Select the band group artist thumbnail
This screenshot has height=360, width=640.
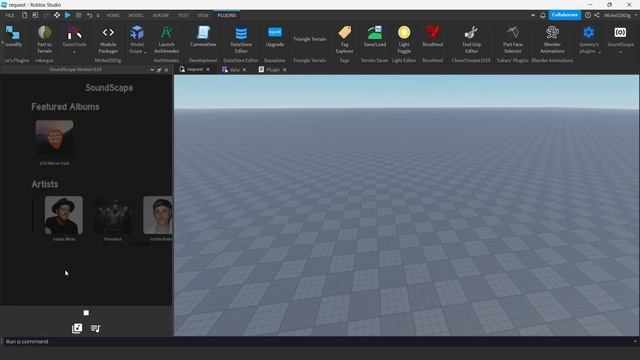[x=113, y=215]
